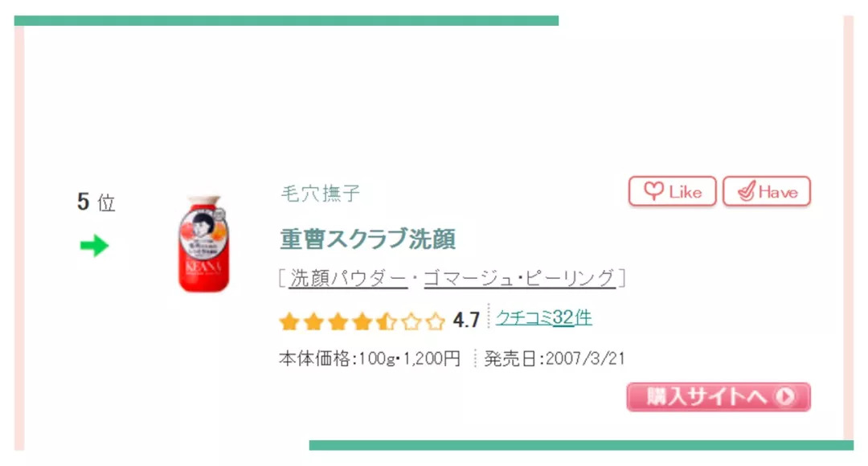Screen dimensions: 868x466
Task: Select the first filled rating star
Action: pos(289,321)
